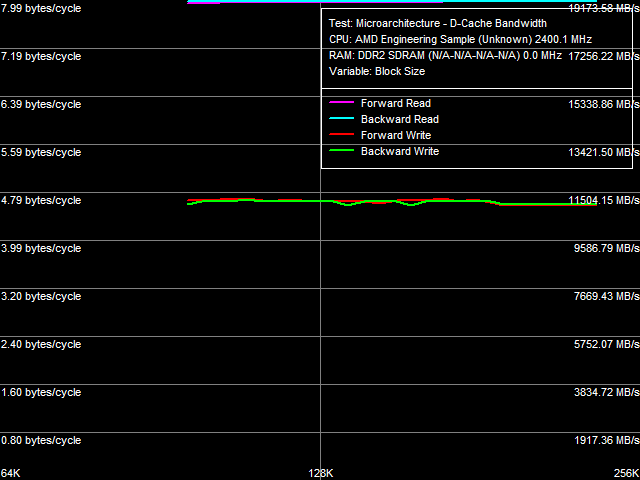The width and height of the screenshot is (640, 480).
Task: Click the 256K x-axis label
Action: pyautogui.click(x=626, y=472)
